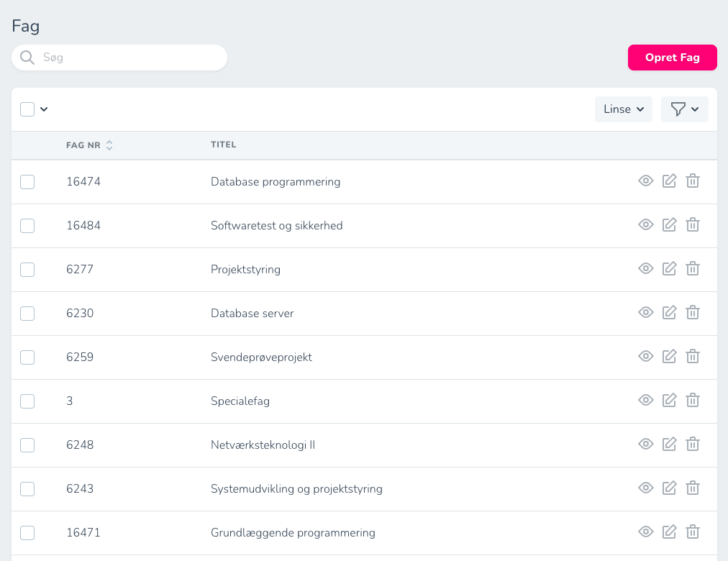Delete the Projektstyring subject
Image resolution: width=728 pixels, height=561 pixels.
(693, 269)
